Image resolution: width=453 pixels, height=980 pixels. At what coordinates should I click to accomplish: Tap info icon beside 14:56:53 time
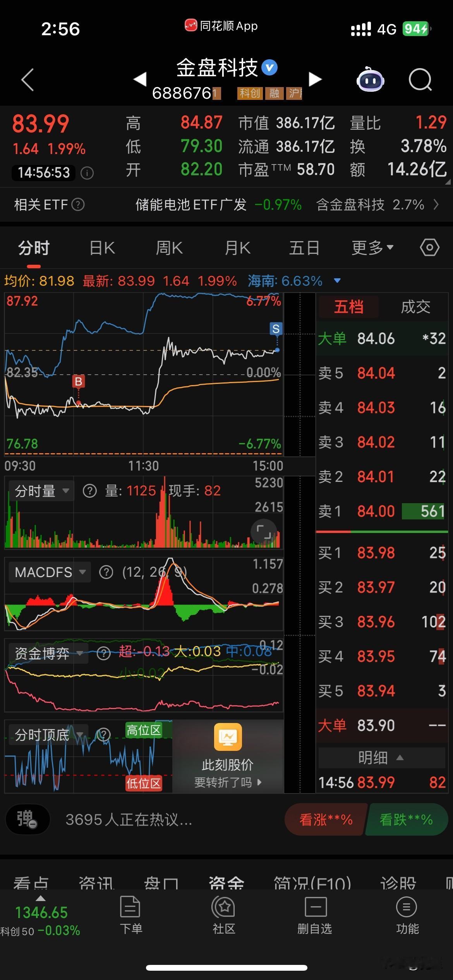click(x=87, y=173)
